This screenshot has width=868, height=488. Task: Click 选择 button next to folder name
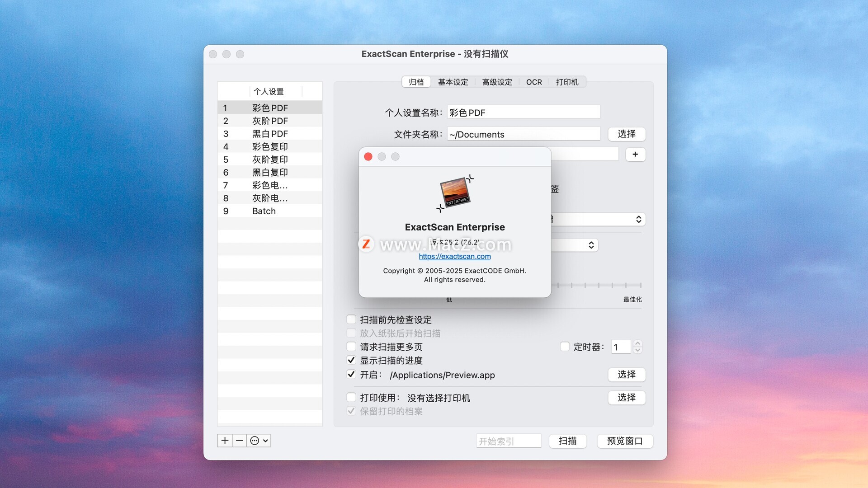627,134
